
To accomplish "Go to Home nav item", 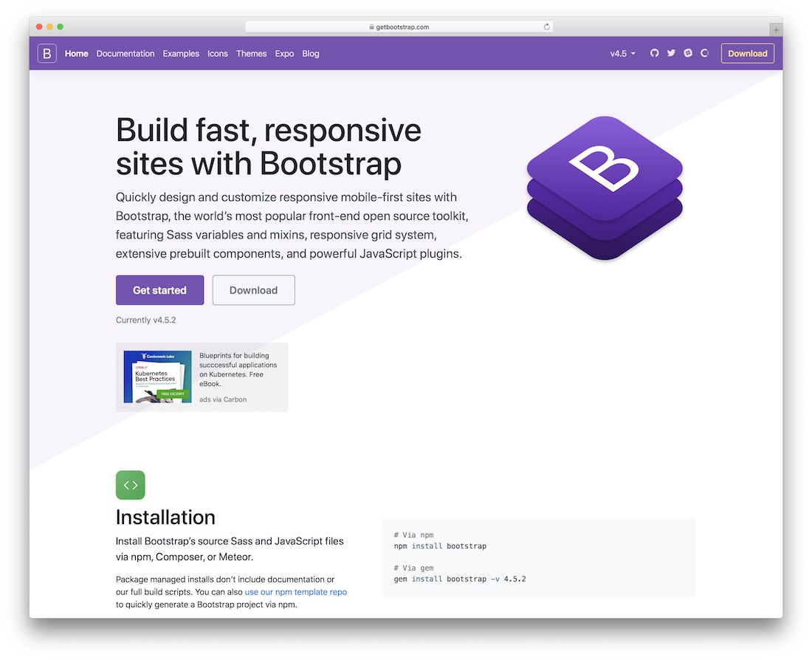I will [x=76, y=53].
